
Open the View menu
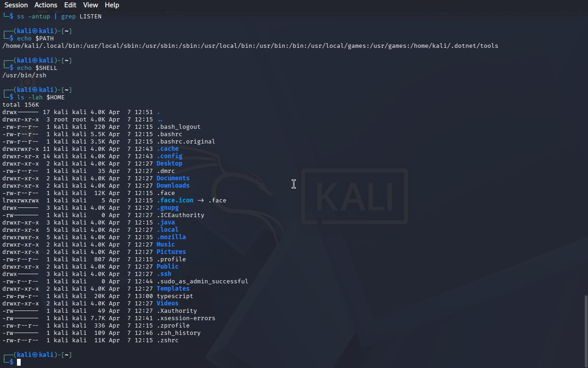(90, 5)
